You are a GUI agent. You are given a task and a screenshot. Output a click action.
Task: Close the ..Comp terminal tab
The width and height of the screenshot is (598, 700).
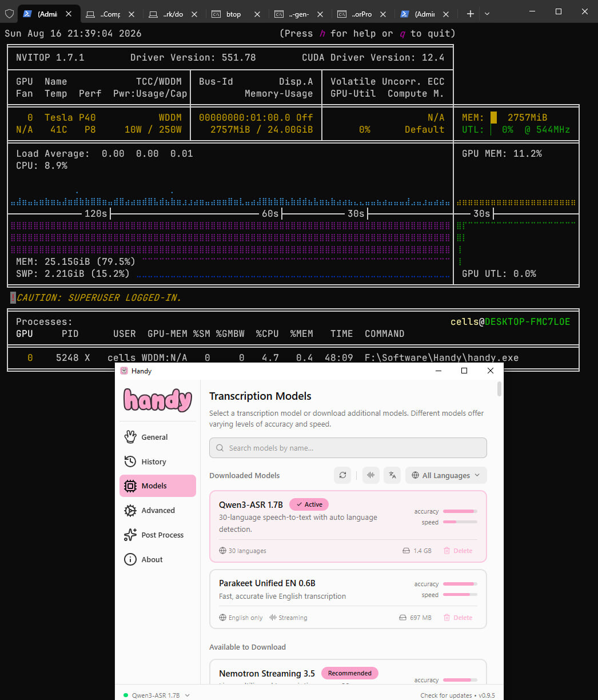click(131, 14)
